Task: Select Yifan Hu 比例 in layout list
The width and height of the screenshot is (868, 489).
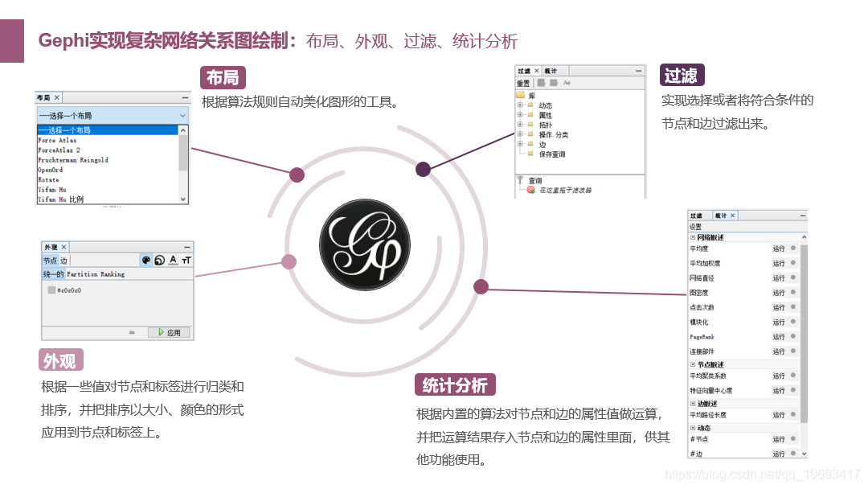Action: pos(108,199)
